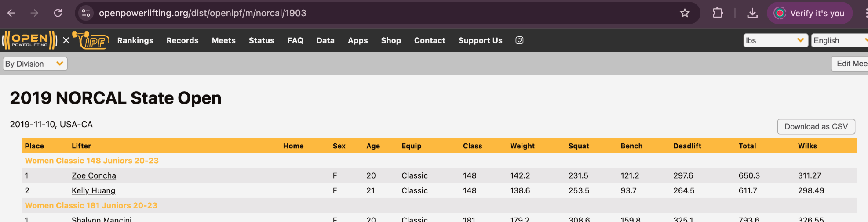Click the IPF logo
868x222 pixels.
click(91, 40)
